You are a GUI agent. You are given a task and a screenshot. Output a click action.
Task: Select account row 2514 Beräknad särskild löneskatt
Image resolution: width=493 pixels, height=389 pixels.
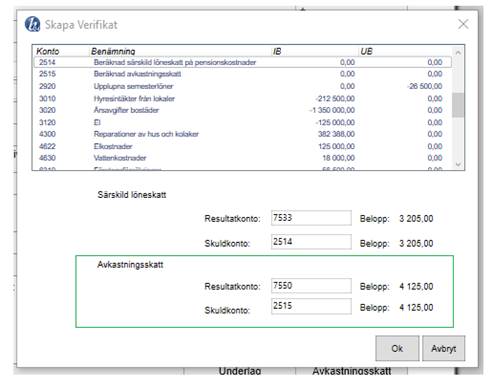(x=243, y=62)
